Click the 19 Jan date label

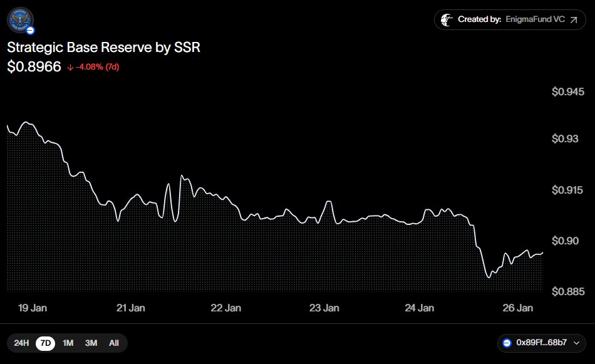point(33,308)
